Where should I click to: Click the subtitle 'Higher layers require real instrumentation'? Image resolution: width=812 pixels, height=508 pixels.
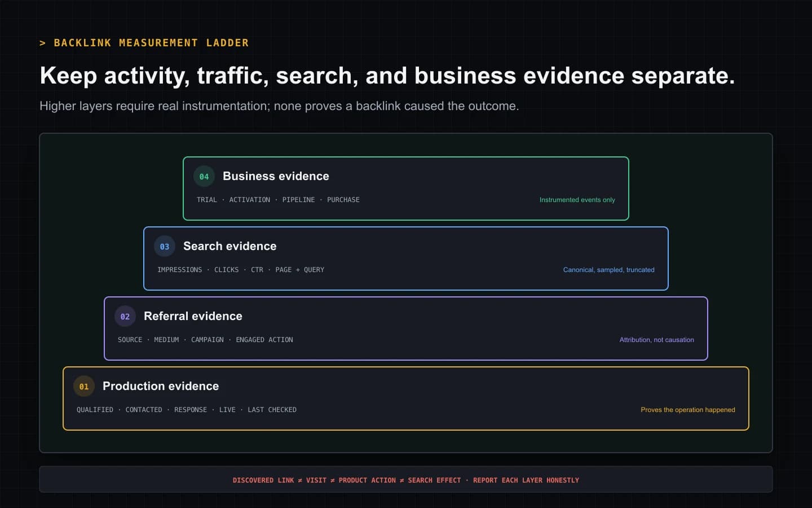(x=279, y=106)
